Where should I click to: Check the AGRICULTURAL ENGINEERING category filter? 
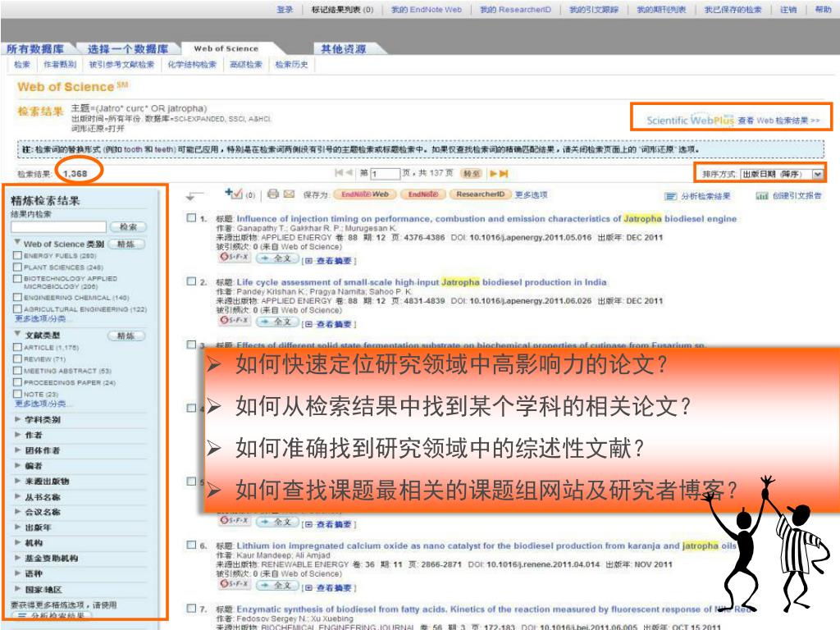pyautogui.click(x=18, y=308)
